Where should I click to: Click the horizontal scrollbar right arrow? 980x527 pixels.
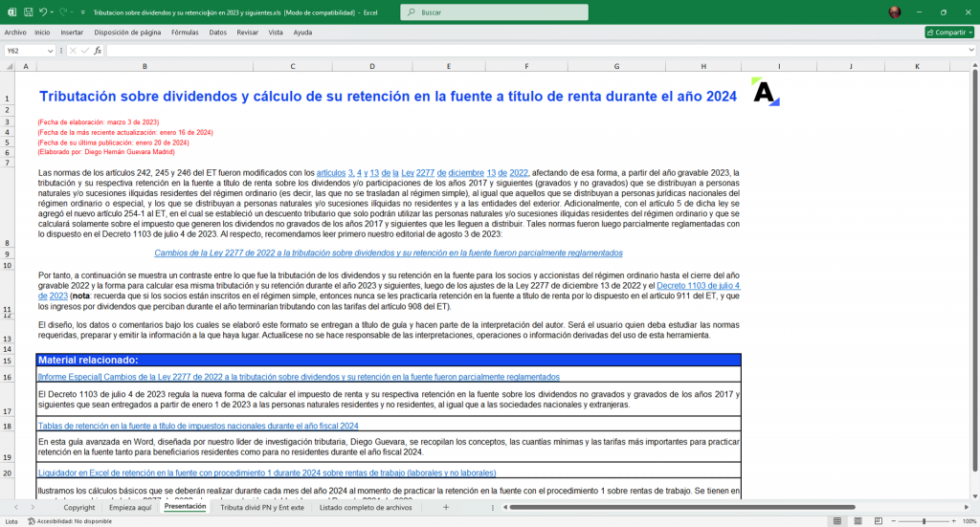coord(967,508)
